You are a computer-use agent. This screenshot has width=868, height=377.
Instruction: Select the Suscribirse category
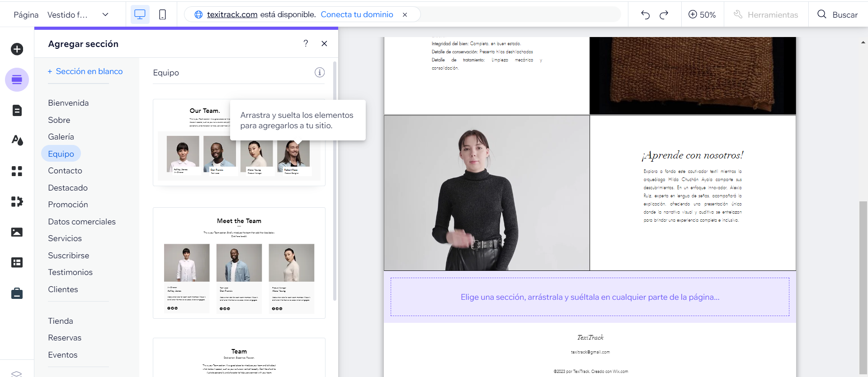click(x=69, y=256)
